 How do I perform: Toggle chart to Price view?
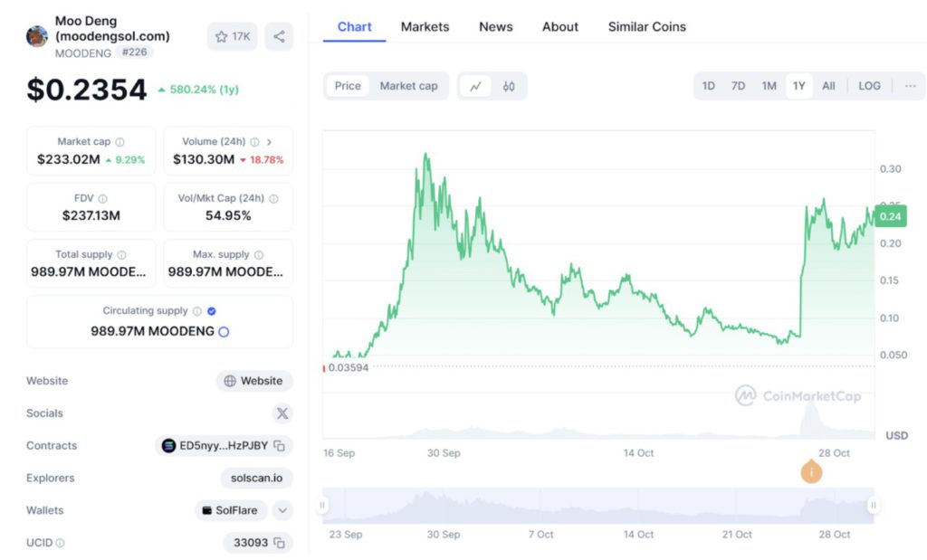pyautogui.click(x=348, y=86)
